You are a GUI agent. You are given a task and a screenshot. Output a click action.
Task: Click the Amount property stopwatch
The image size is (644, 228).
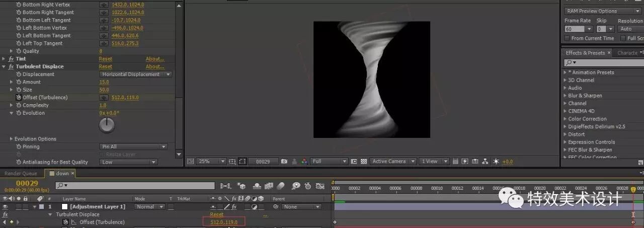click(x=19, y=82)
